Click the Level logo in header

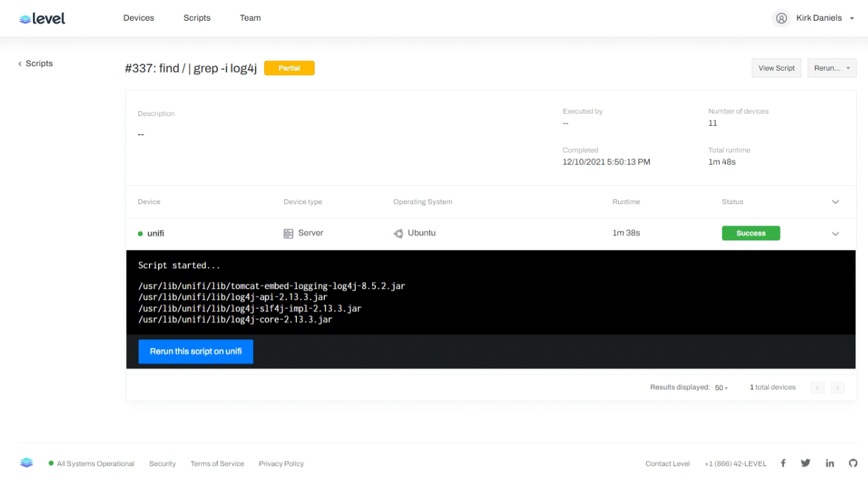point(42,19)
